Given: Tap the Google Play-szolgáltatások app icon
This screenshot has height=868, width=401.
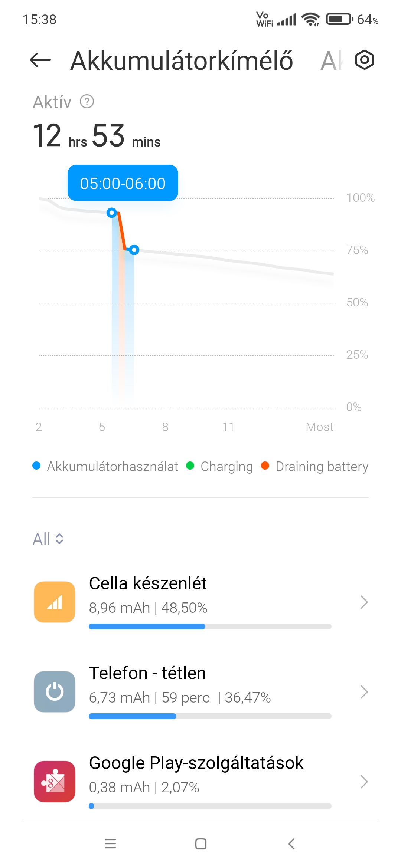Looking at the screenshot, I should point(55,781).
